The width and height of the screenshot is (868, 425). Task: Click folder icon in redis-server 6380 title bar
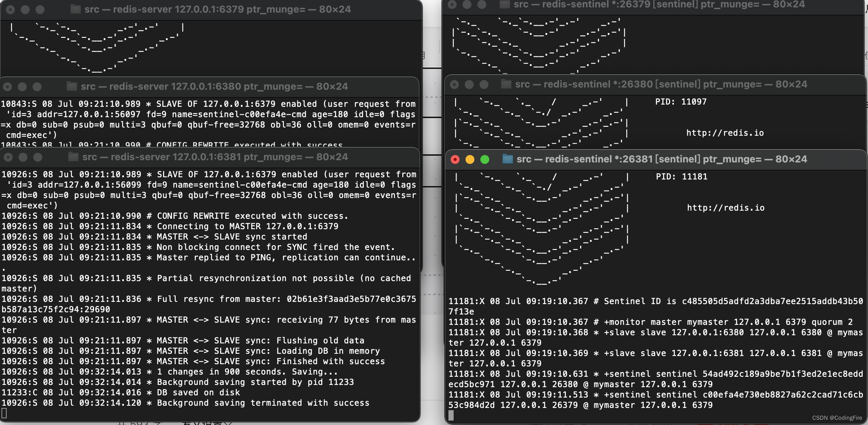tap(72, 86)
